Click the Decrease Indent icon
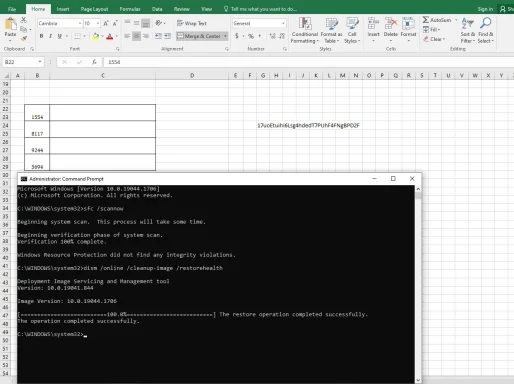This screenshot has height=384, width=514. [158, 36]
